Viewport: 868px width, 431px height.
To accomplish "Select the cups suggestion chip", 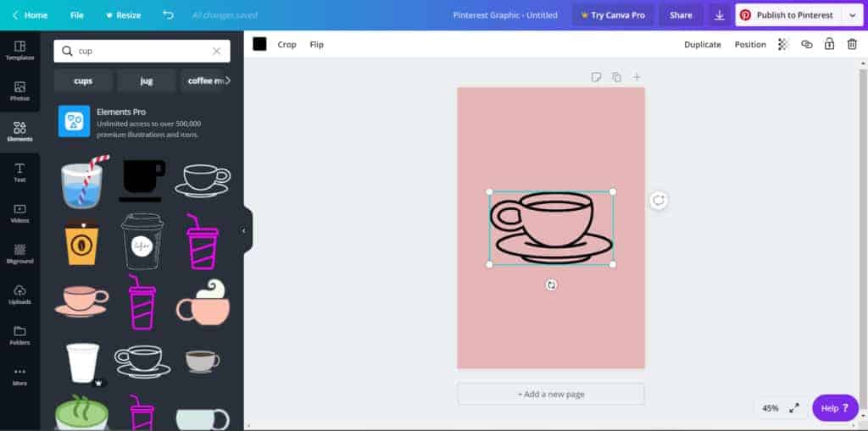I will [x=84, y=80].
